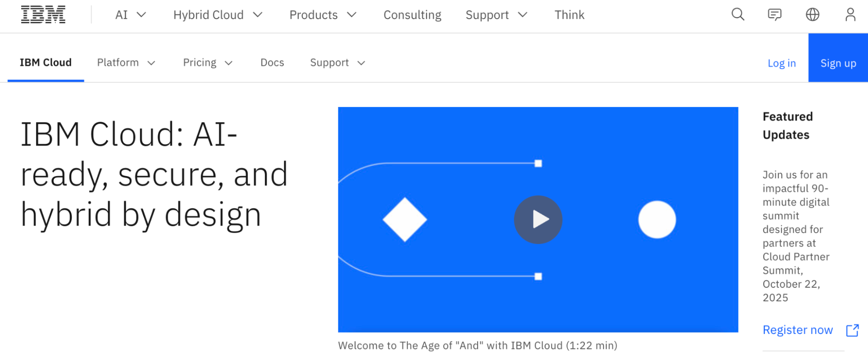The width and height of the screenshot is (868, 363).
Task: Click the Log in link
Action: coord(782,63)
